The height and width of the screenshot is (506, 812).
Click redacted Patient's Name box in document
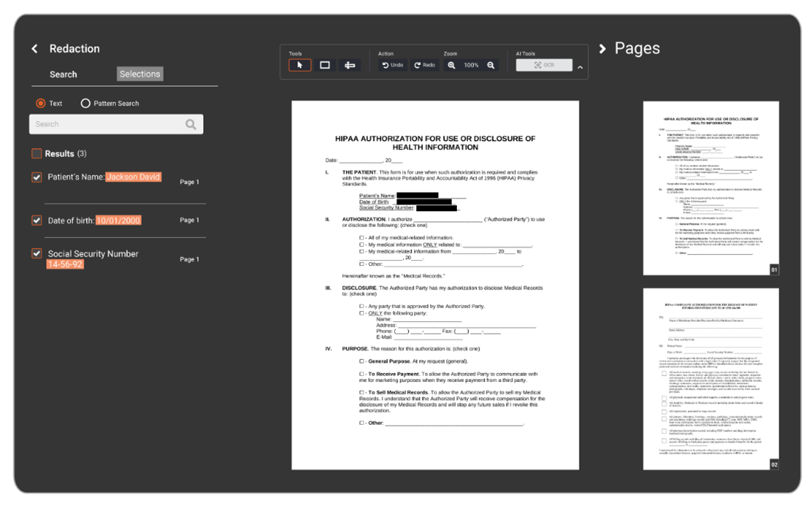pos(417,196)
